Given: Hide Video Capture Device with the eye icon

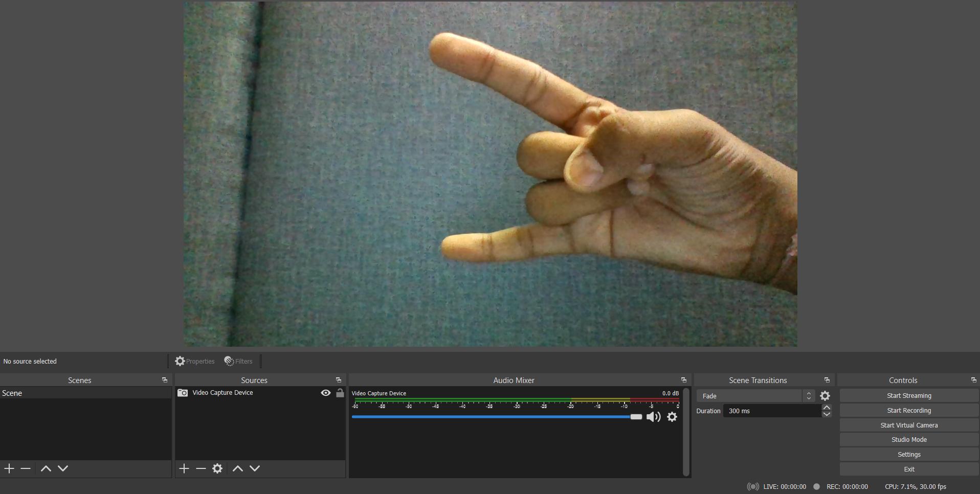Looking at the screenshot, I should click(x=325, y=393).
